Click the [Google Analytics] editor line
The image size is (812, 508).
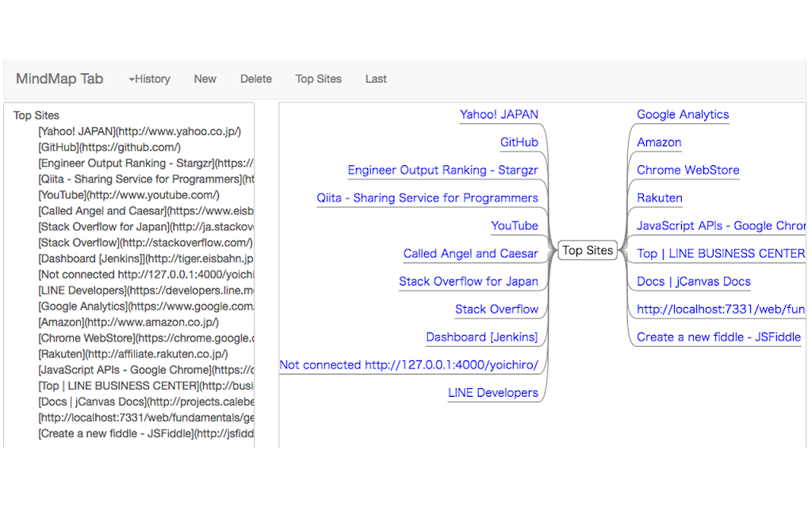tap(146, 307)
